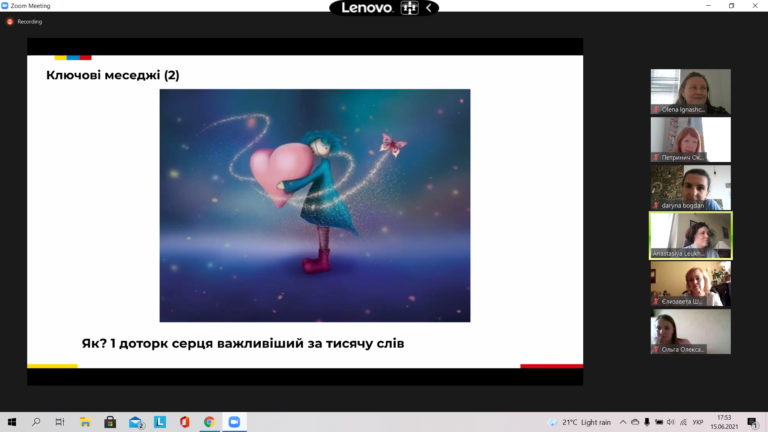Open notification center icon
Image resolution: width=768 pixels, height=432 pixels.
pos(752,422)
